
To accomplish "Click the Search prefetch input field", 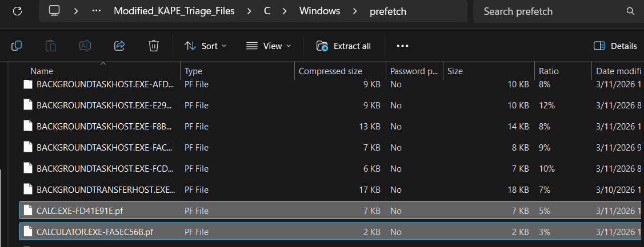I will tap(549, 11).
